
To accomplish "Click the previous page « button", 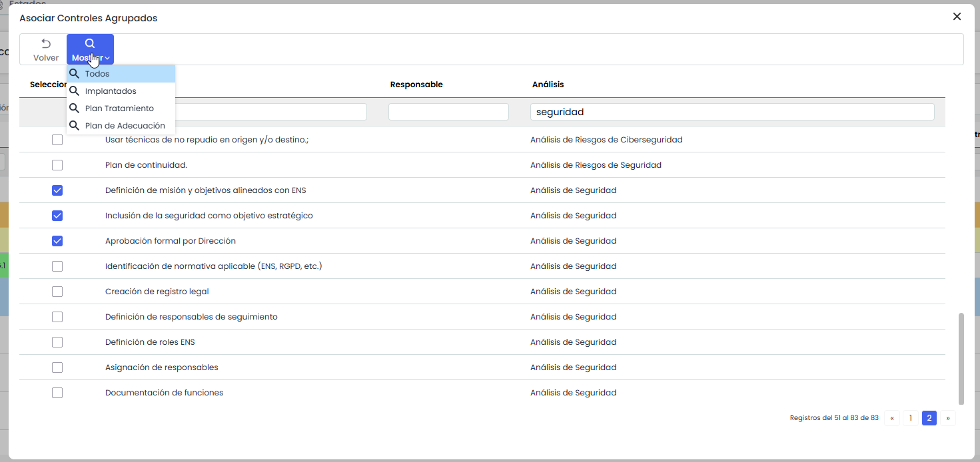I will coord(892,418).
